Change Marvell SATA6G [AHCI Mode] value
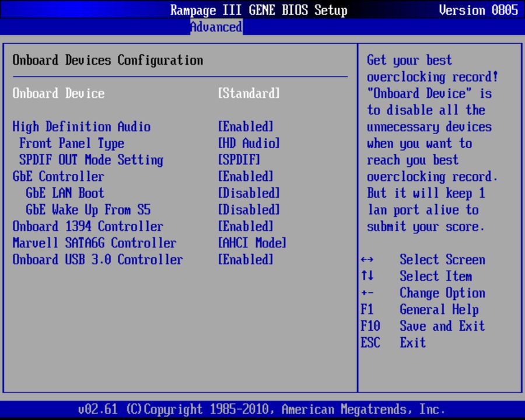 [252, 243]
